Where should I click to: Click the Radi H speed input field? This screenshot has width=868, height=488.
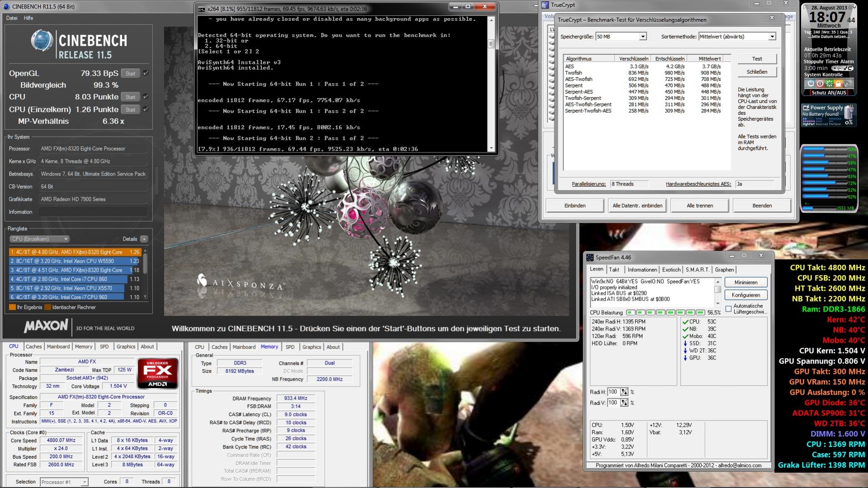613,392
